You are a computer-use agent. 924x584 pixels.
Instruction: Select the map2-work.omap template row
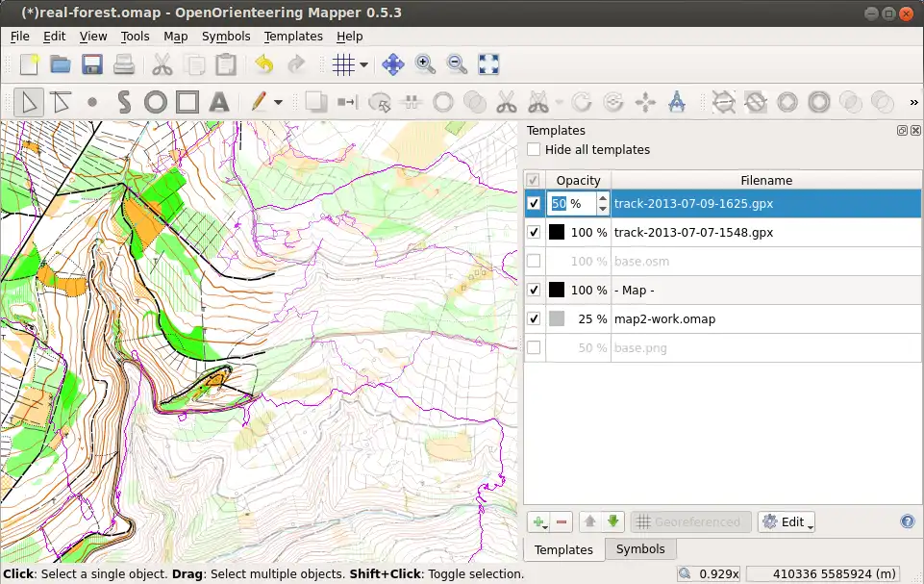click(x=664, y=319)
